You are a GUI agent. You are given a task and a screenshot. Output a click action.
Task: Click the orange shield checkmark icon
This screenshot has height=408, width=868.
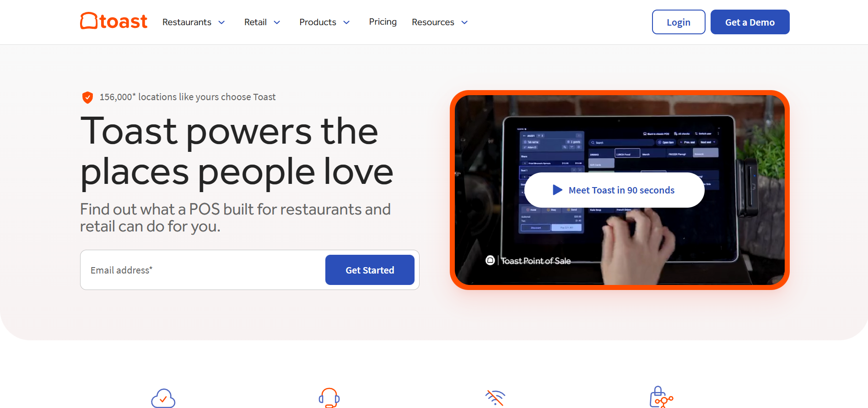coord(87,97)
